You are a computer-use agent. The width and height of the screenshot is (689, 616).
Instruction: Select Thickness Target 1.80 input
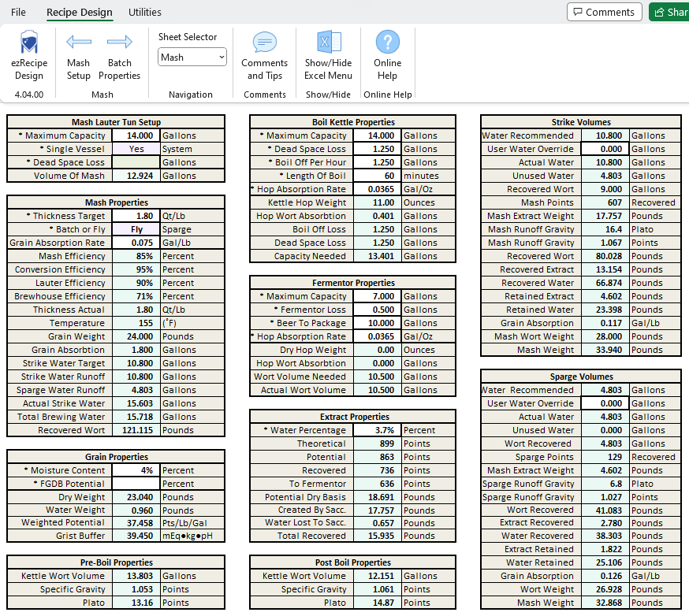click(x=136, y=216)
